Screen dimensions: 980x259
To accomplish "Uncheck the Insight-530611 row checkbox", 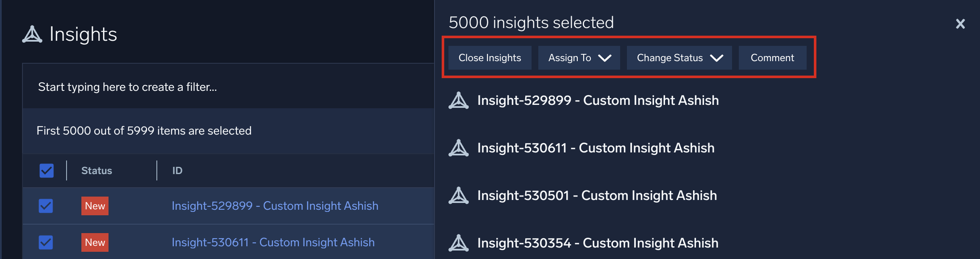I will tap(46, 242).
